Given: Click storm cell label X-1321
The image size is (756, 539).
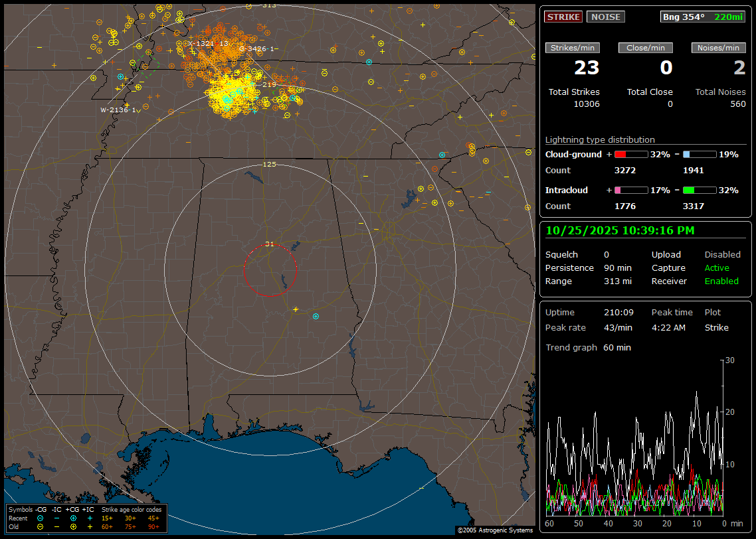Looking at the screenshot, I should (x=201, y=43).
